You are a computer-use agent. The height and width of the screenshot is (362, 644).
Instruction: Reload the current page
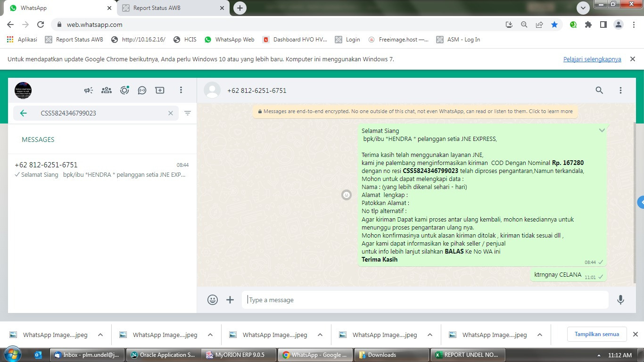pyautogui.click(x=41, y=25)
